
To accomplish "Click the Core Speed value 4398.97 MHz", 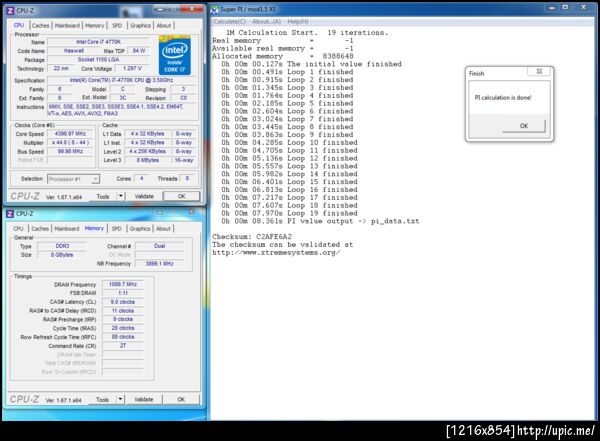I will (70, 134).
